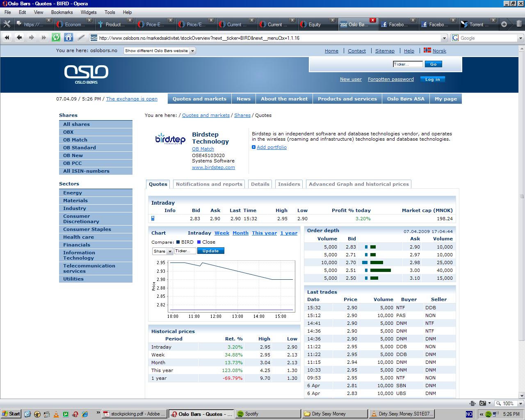Expand the address bar history dropdown
Viewport: 525px width, 420px height.
(x=444, y=38)
